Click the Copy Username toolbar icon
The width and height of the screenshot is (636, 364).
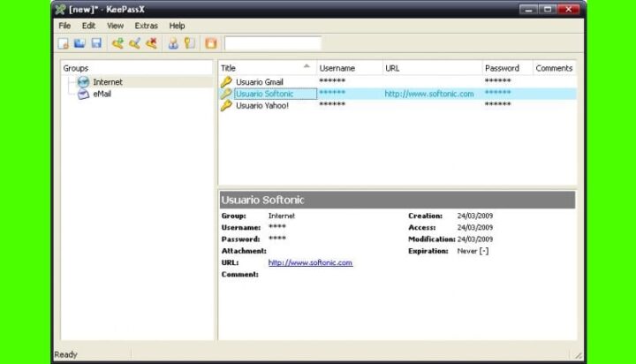coord(173,43)
